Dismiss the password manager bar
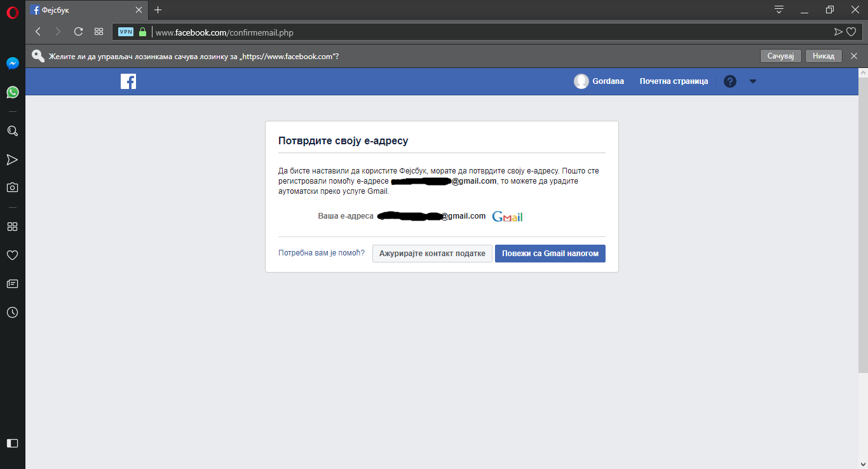 854,56
